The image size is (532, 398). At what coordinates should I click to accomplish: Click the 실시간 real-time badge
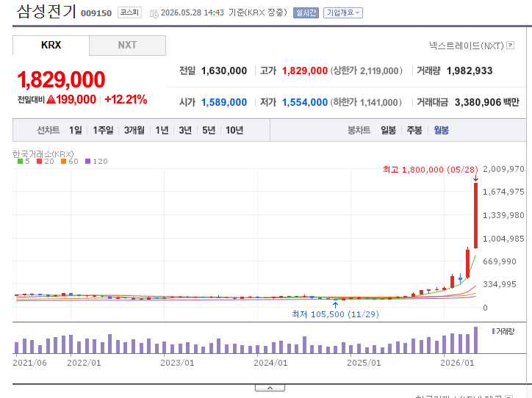306,13
